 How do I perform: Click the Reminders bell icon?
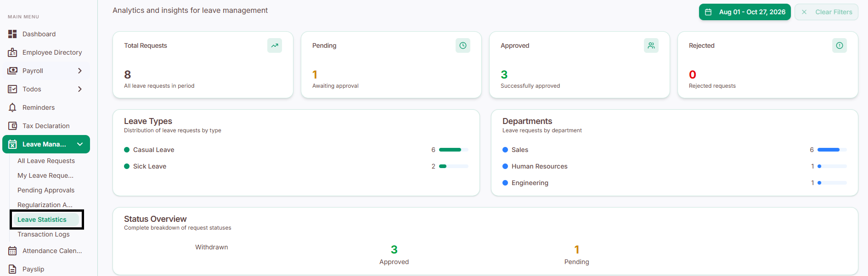tap(12, 107)
